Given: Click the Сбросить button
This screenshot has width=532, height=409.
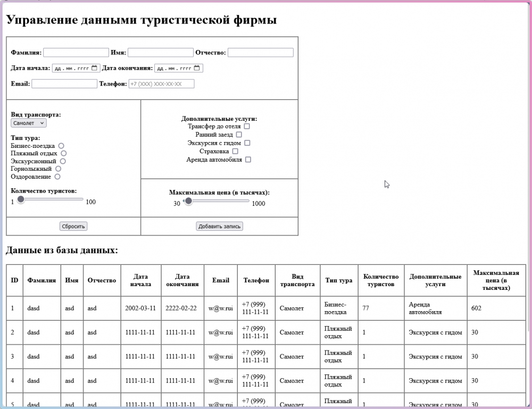Looking at the screenshot, I should (73, 226).
